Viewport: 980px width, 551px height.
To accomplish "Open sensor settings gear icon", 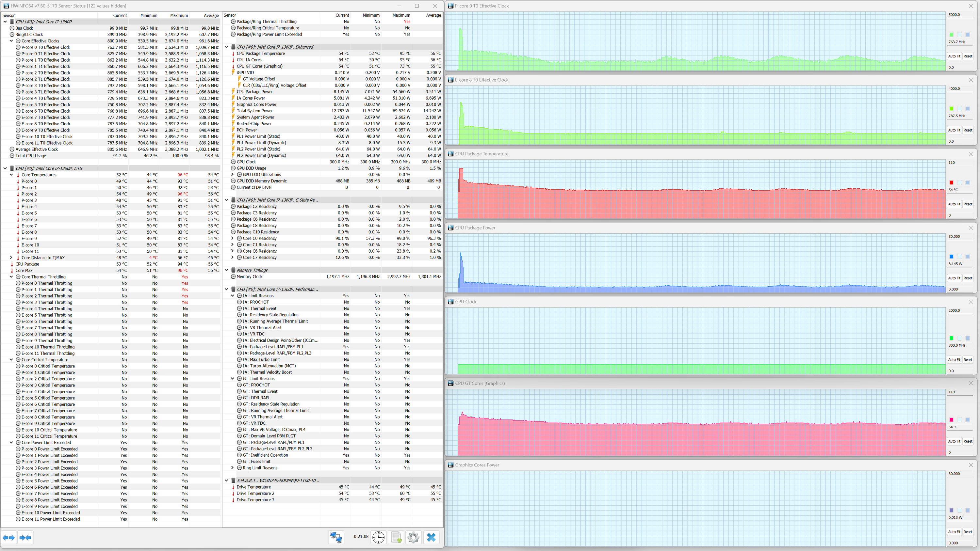I will point(413,537).
